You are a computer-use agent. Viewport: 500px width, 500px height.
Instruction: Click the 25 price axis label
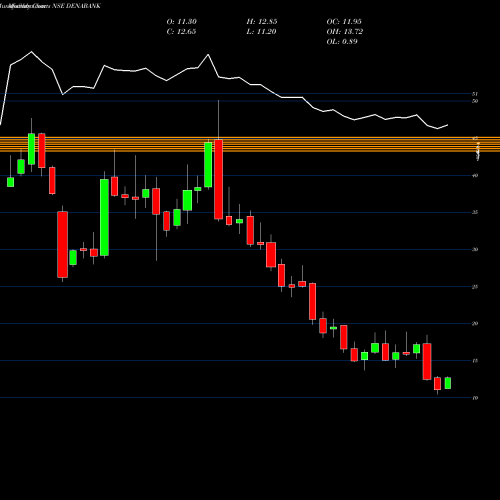[x=475, y=287]
